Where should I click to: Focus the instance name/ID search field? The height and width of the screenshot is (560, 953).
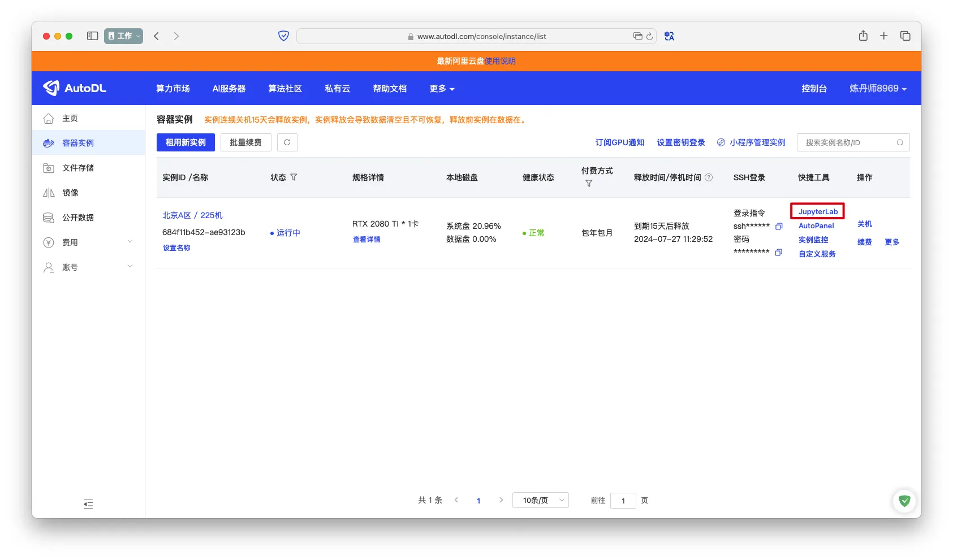(847, 142)
